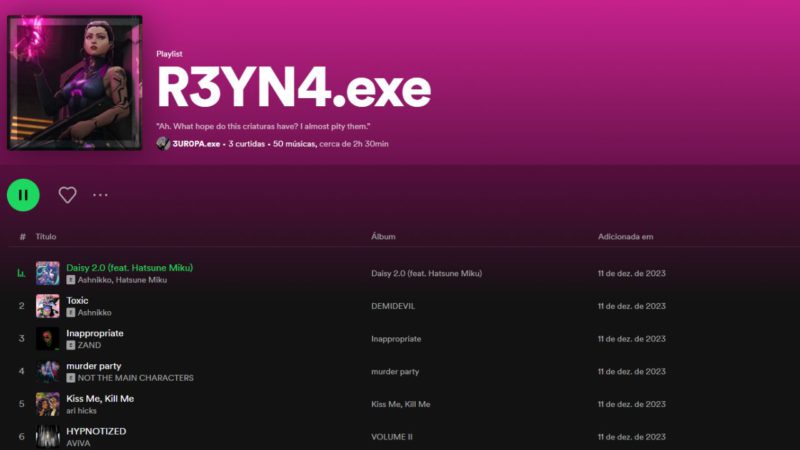Click the Toxic track cover thumbnail
This screenshot has height=450, width=800.
click(47, 306)
